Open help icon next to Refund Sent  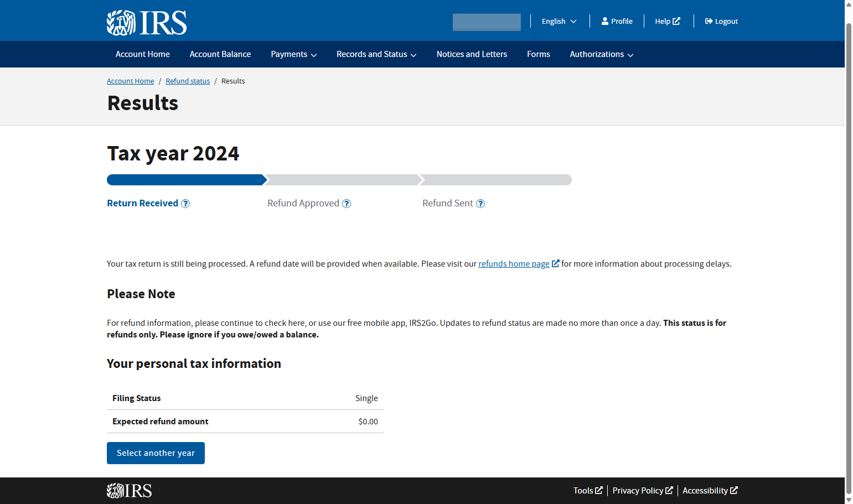(480, 204)
